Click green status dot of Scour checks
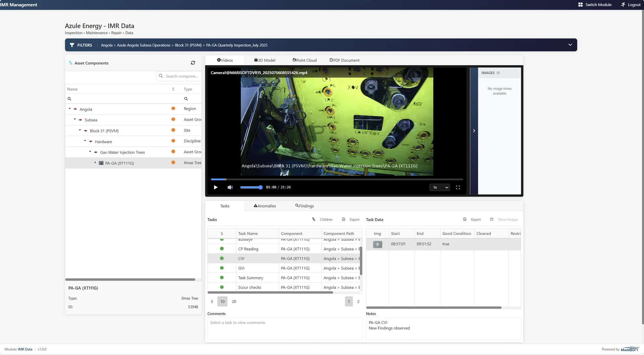This screenshot has width=644, height=355. 222,287
